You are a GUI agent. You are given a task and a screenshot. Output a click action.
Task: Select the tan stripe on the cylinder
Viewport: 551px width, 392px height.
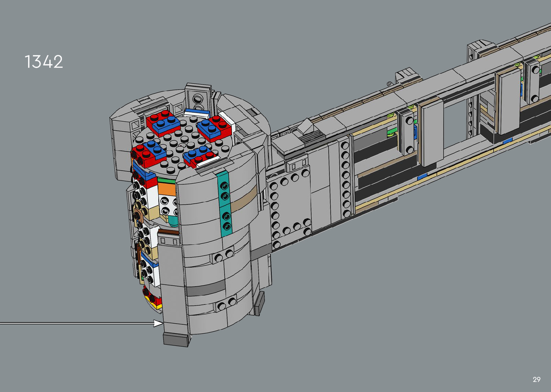[x=243, y=200]
